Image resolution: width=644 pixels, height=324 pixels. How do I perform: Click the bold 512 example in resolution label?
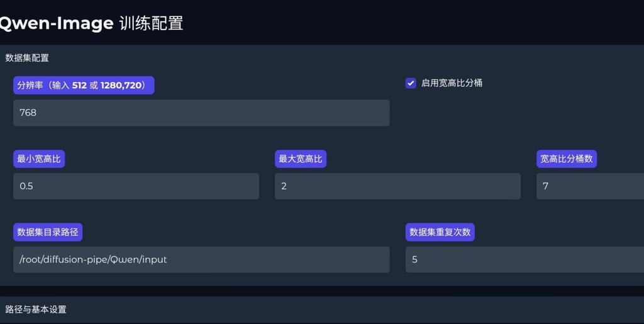click(79, 86)
